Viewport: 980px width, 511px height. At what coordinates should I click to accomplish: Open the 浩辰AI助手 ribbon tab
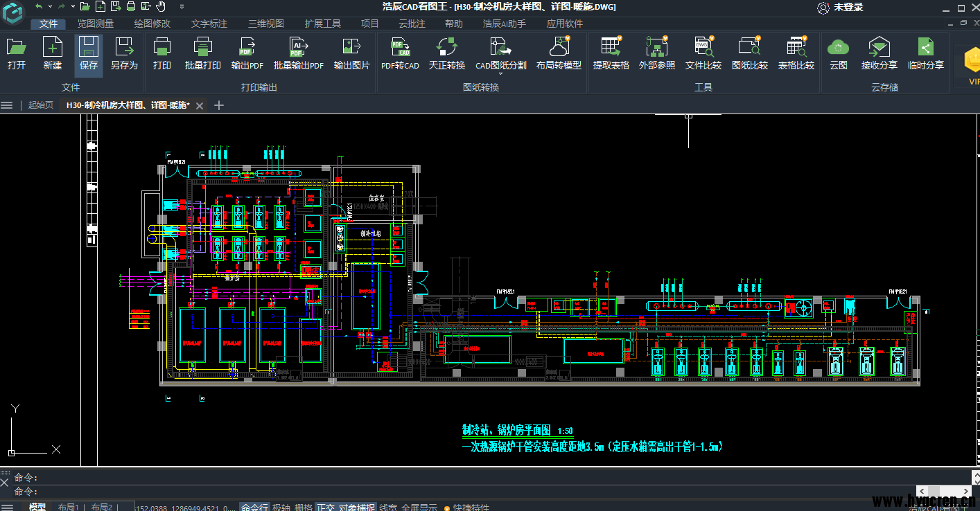(505, 24)
